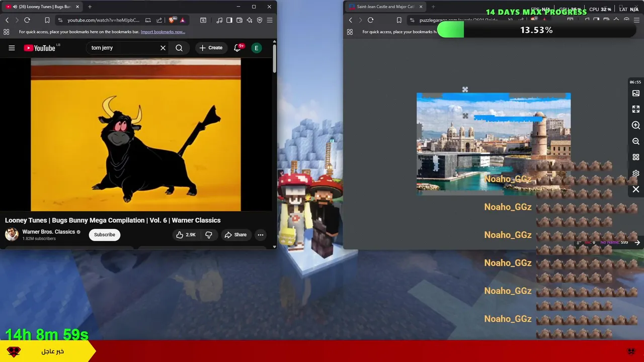Click the '14h 8m 59s' countdown text

[47, 334]
